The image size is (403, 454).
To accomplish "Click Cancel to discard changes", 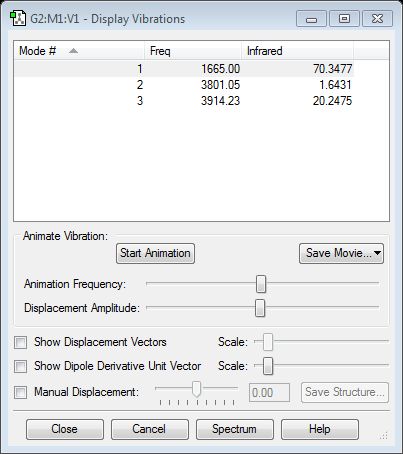I will [150, 429].
